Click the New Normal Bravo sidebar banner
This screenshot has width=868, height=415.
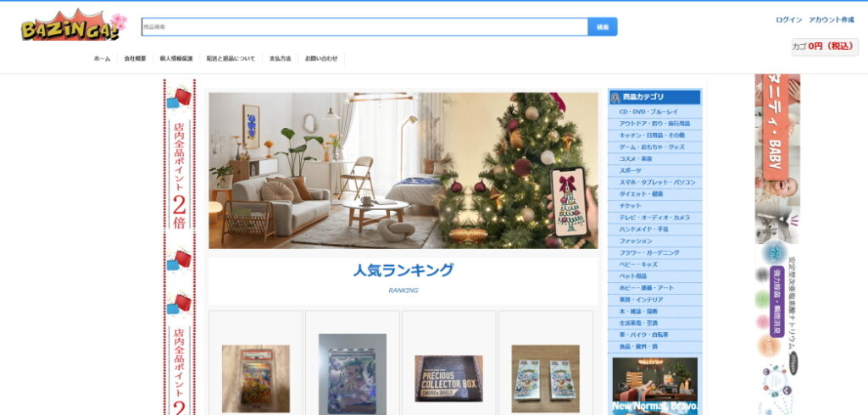tap(654, 385)
